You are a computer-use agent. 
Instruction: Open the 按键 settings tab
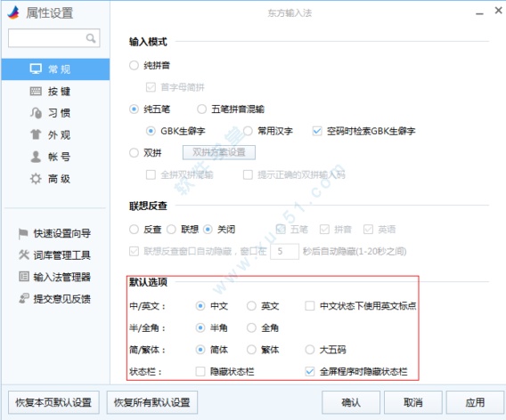[55, 92]
